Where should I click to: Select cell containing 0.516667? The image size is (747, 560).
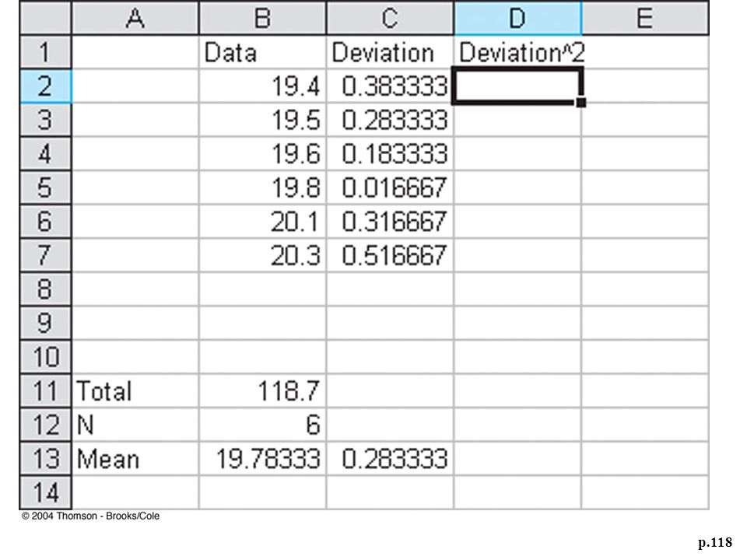tap(390, 255)
